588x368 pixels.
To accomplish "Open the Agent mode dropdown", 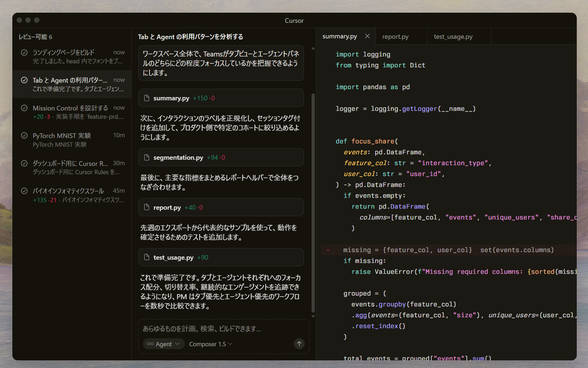I will click(164, 344).
